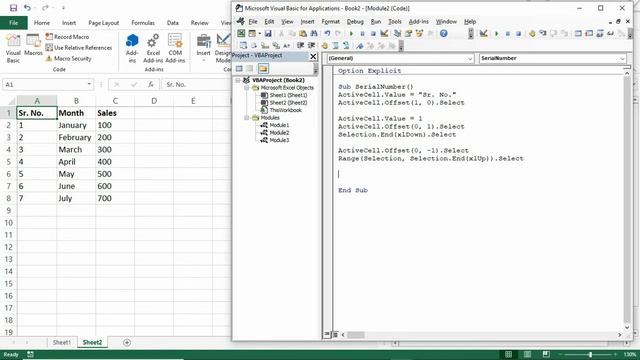This screenshot has height=360, width=640.
Task: Select Module3 in project tree
Action: [x=279, y=140]
